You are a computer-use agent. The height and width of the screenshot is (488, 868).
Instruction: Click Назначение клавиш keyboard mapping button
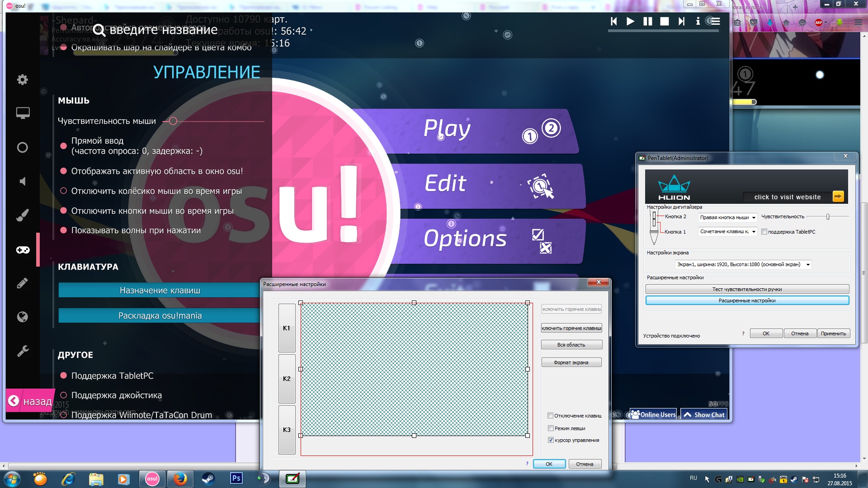click(159, 290)
